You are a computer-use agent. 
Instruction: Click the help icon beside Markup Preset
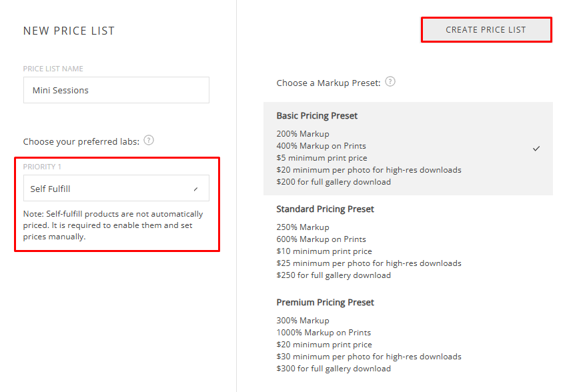point(390,82)
